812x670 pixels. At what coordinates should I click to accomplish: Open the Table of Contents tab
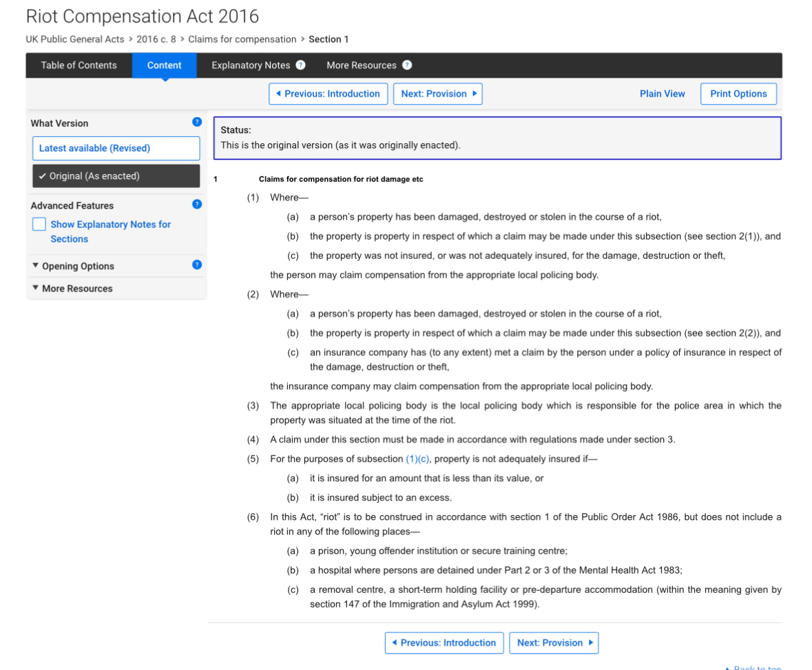coord(79,65)
